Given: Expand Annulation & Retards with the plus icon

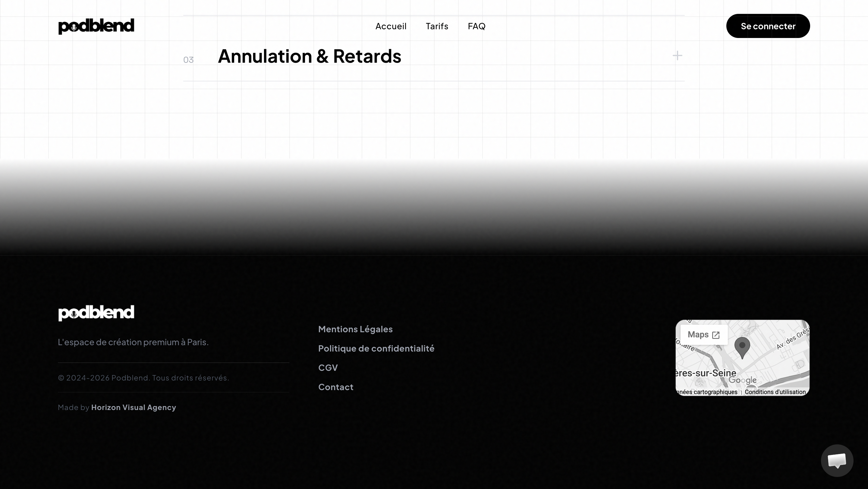Looking at the screenshot, I should pos(677,55).
